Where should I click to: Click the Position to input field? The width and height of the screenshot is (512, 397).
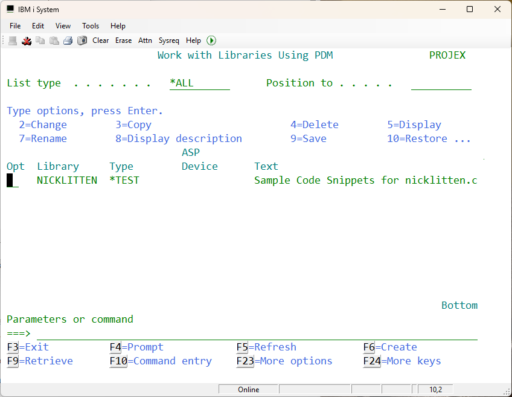(441, 83)
